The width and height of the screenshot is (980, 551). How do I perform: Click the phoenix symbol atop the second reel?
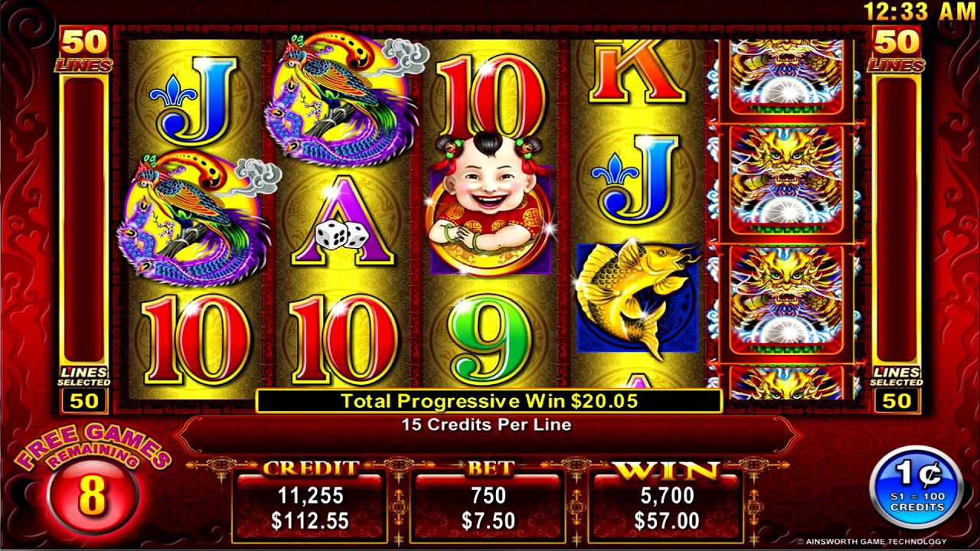pyautogui.click(x=345, y=97)
